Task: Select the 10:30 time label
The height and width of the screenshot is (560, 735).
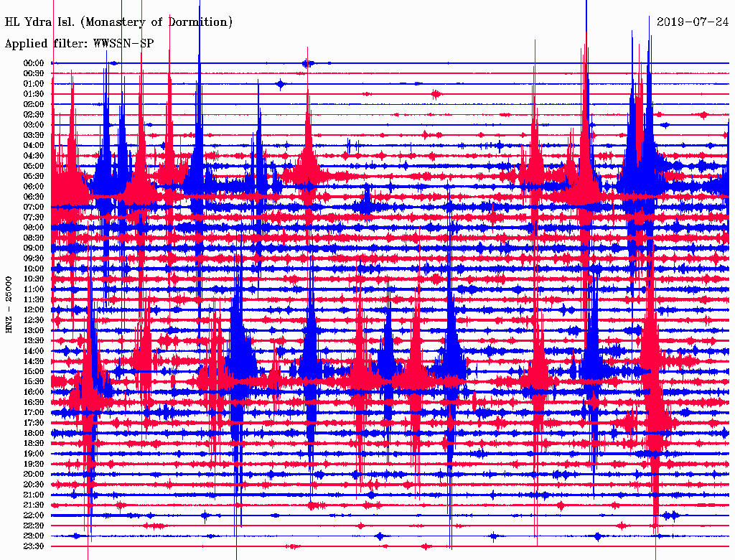Action: 34,279
